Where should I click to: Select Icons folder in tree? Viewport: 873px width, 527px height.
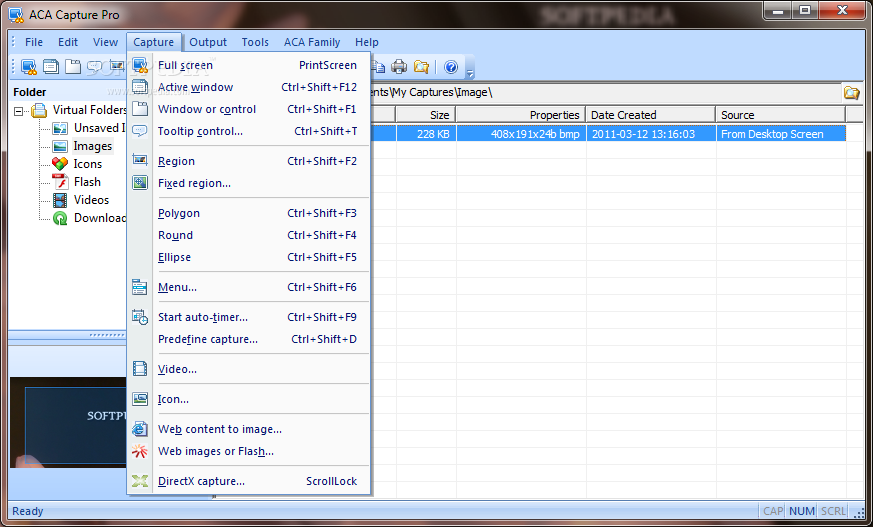[87, 164]
